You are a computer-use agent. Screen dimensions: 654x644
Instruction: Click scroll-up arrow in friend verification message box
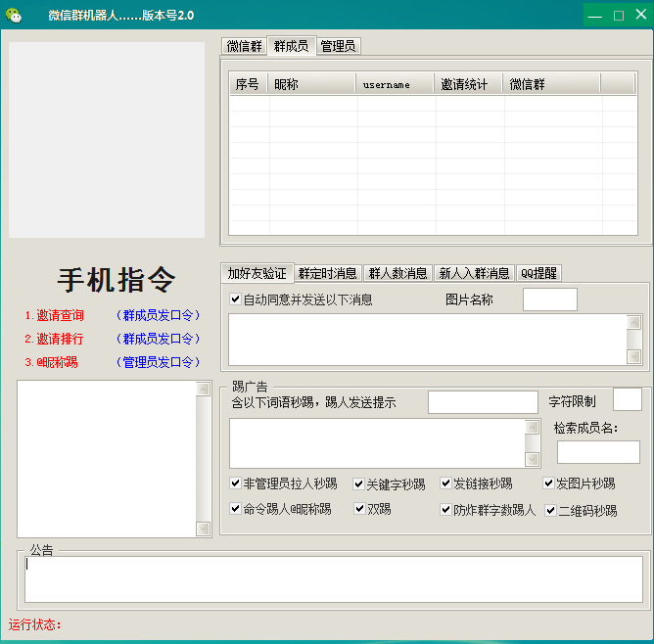coord(633,323)
